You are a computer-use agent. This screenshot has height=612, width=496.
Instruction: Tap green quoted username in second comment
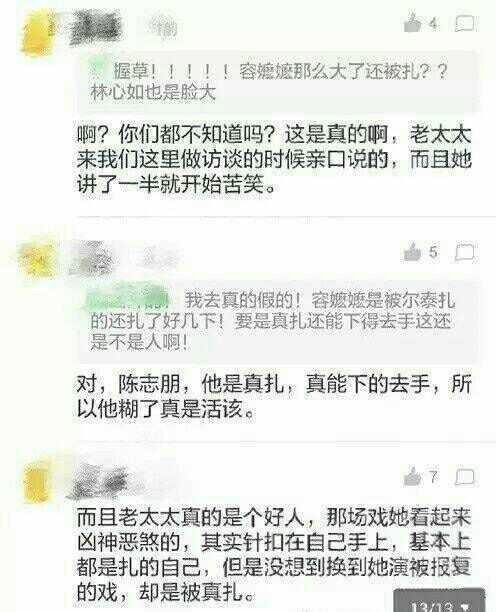[128, 300]
